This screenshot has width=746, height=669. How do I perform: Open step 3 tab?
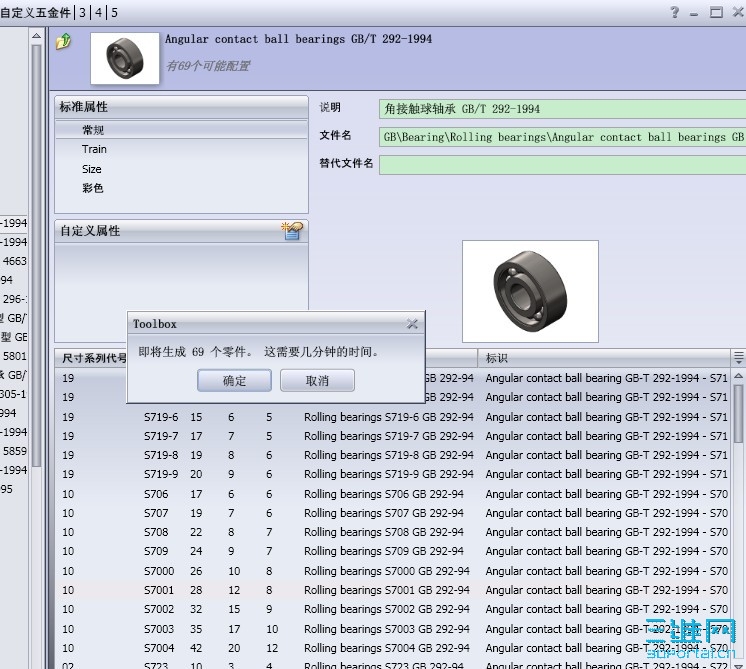[82, 12]
